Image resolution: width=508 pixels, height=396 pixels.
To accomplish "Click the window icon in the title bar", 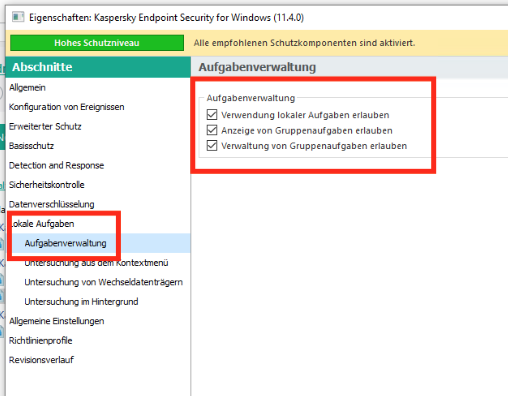I will pyautogui.click(x=18, y=17).
